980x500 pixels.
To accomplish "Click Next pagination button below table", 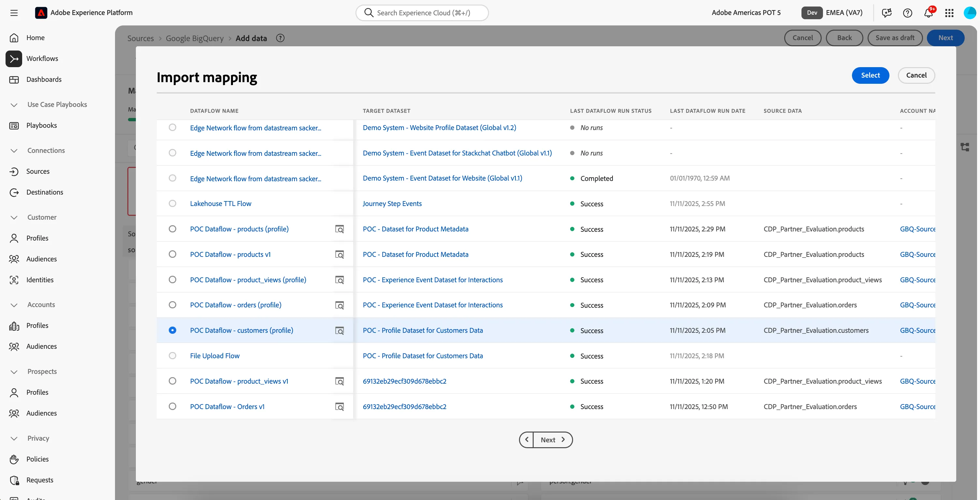I will pos(553,439).
